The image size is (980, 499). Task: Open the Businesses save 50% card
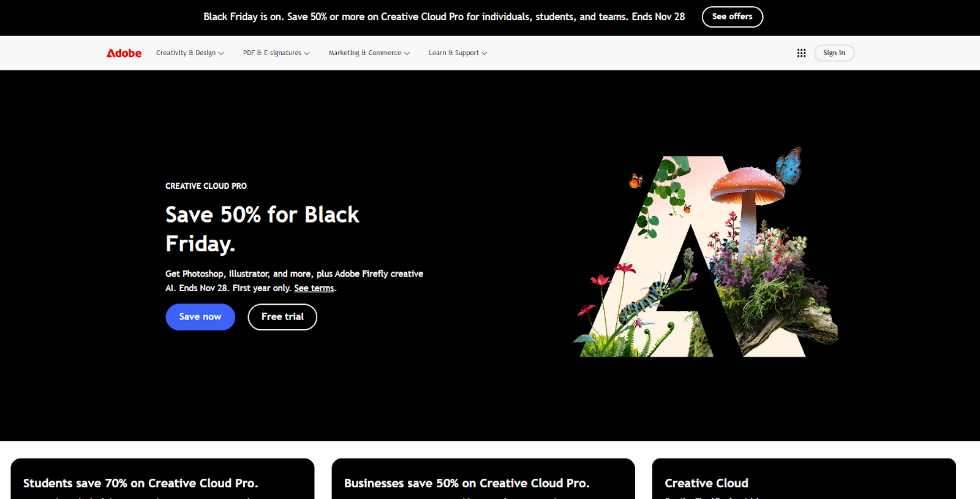(483, 479)
